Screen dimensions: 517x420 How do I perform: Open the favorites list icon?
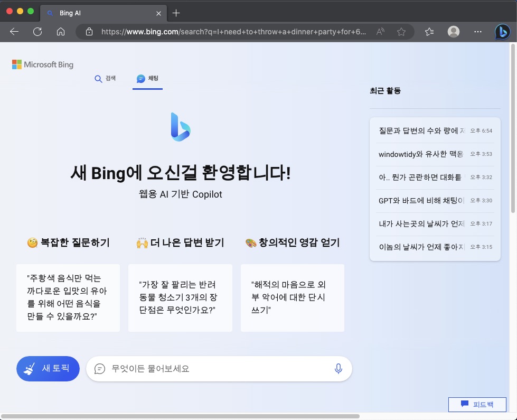pos(429,32)
